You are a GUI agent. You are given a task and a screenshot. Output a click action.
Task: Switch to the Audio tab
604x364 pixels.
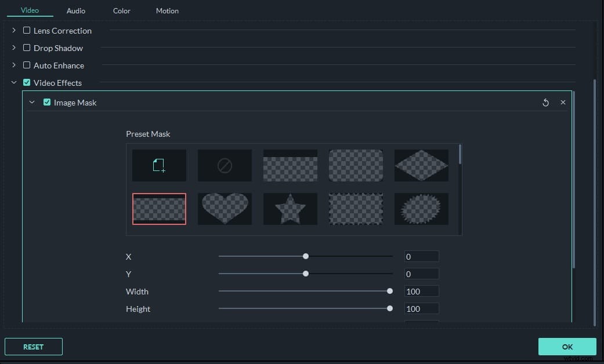click(x=75, y=10)
